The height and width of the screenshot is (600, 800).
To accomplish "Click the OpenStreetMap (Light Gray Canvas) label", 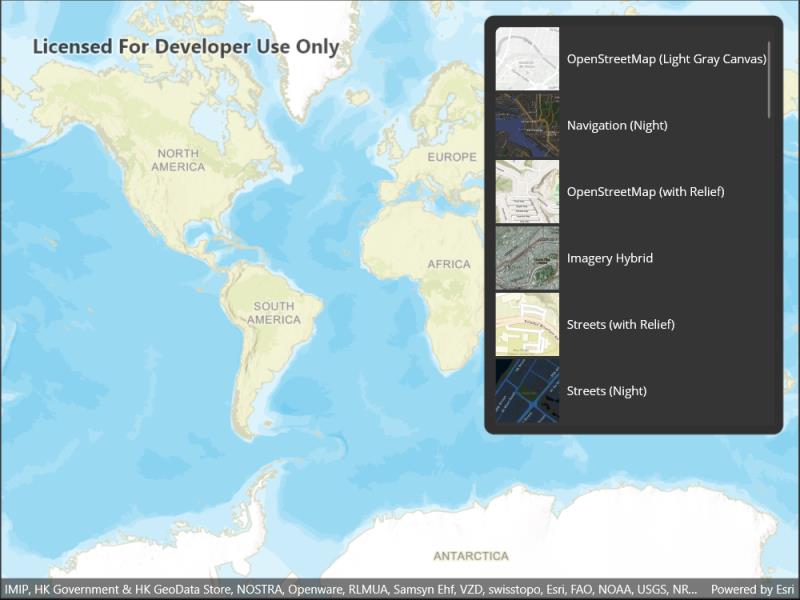I will pos(666,59).
